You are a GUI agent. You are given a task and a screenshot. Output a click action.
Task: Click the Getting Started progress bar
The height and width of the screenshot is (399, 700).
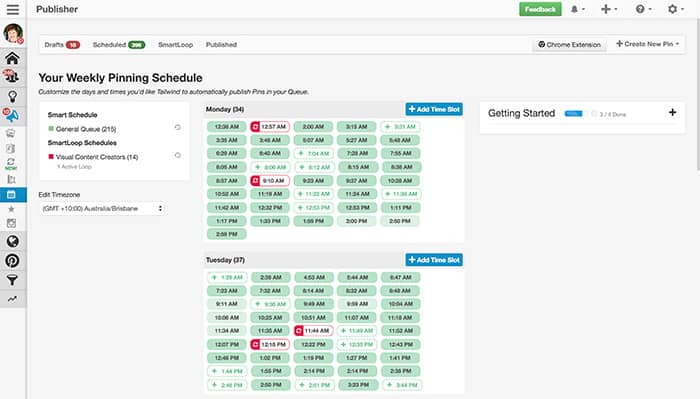click(573, 114)
